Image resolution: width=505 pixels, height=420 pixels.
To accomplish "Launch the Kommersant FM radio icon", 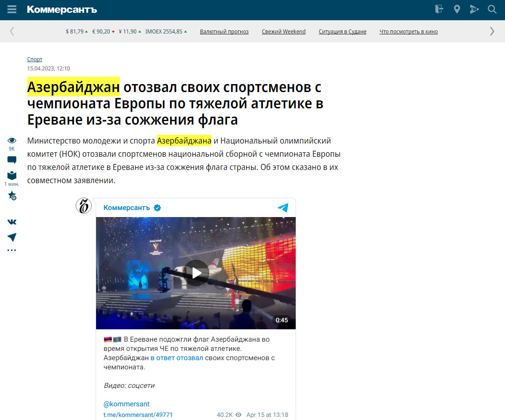I will [474, 9].
